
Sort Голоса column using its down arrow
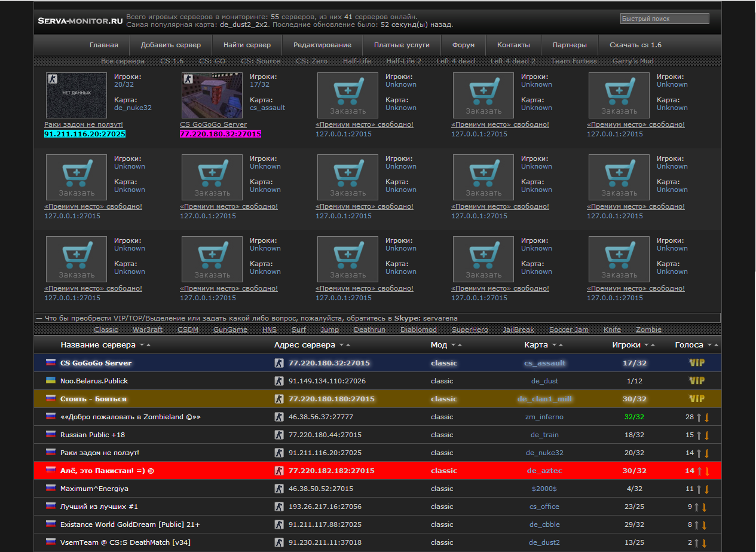709,345
